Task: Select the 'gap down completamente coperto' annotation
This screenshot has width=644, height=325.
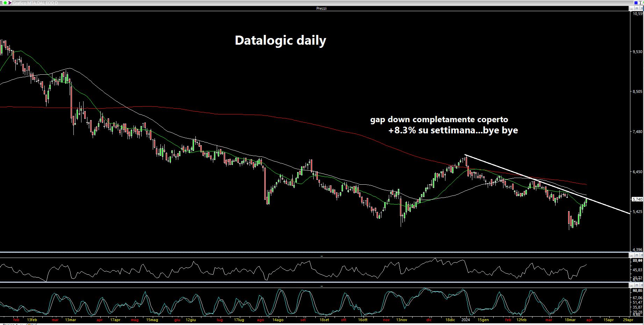Action: click(x=439, y=119)
